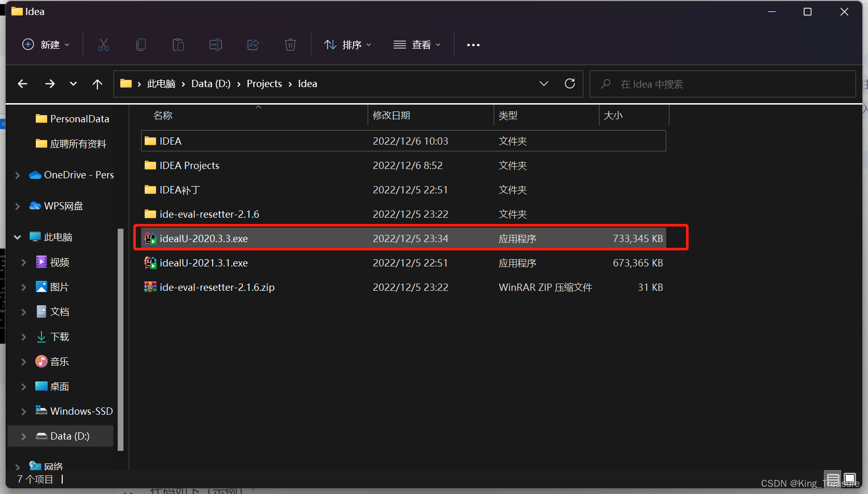Click the Cut scissors icon
868x494 pixels.
point(104,45)
